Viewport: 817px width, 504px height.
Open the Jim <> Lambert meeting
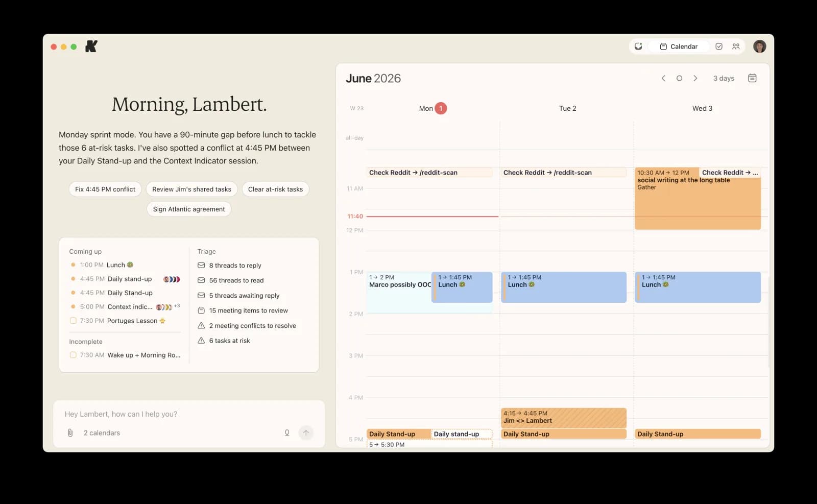(x=564, y=418)
